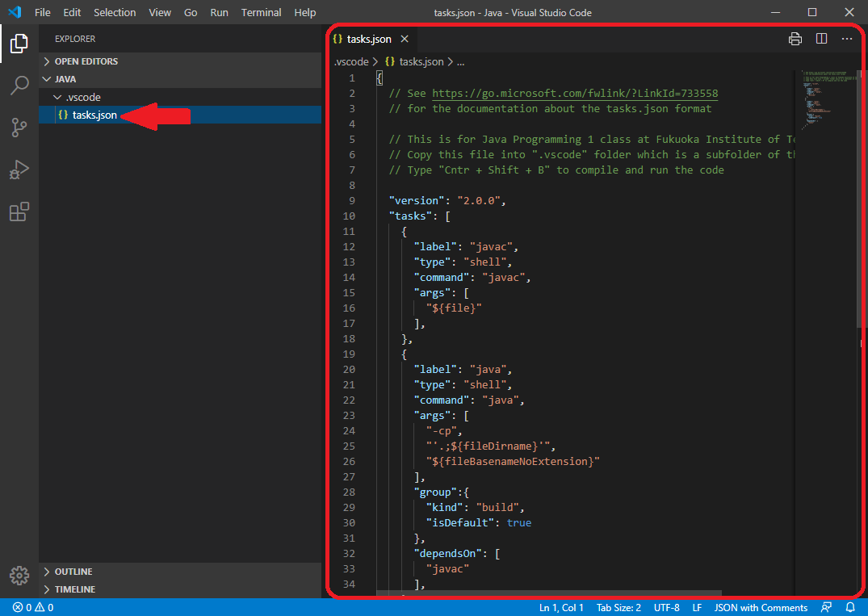Open the View menu
Viewport: 868px width, 616px height.
coord(159,12)
